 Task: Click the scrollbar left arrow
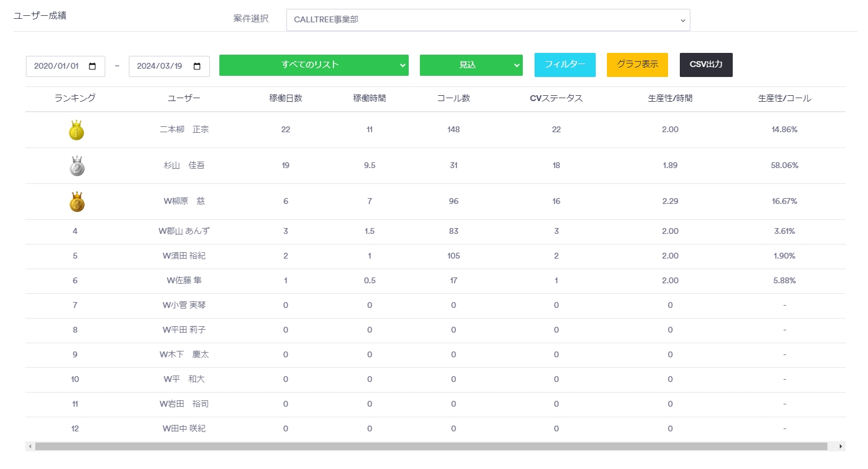[30, 447]
